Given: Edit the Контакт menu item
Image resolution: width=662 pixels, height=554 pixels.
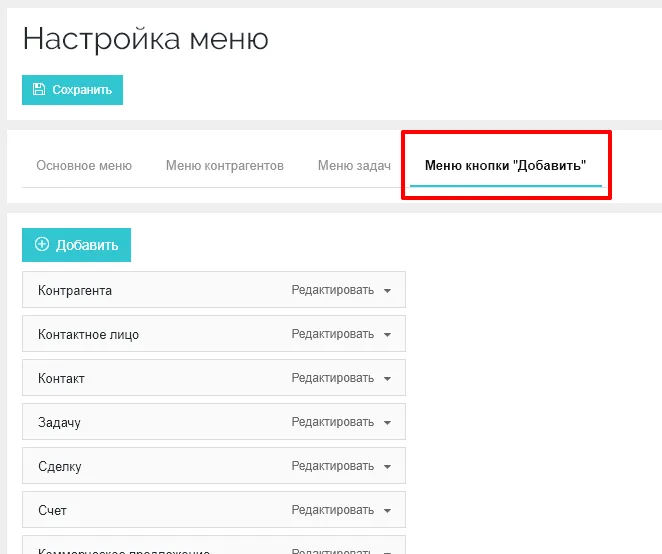Looking at the screenshot, I should [x=332, y=379].
